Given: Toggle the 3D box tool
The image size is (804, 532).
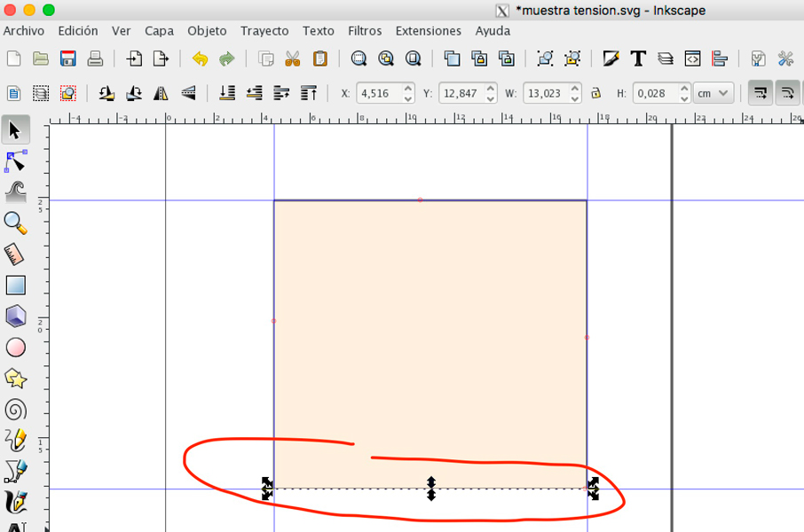Looking at the screenshot, I should click(x=14, y=316).
